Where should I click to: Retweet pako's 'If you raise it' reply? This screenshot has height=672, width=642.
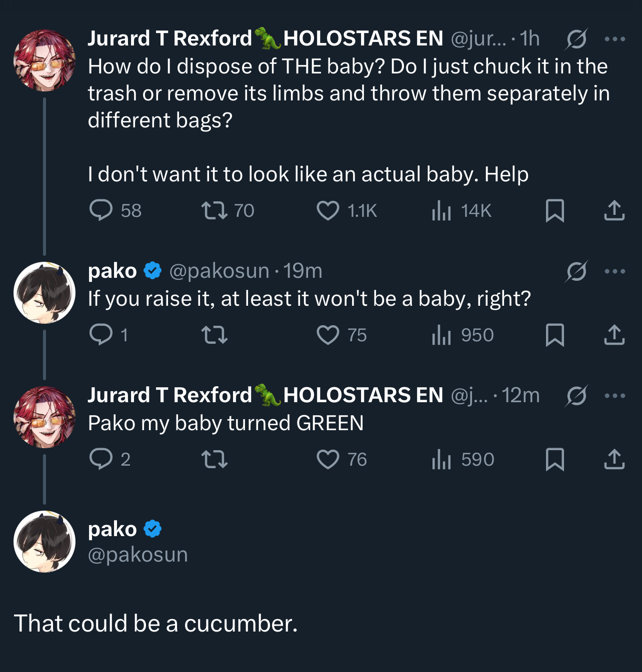pos(214,335)
